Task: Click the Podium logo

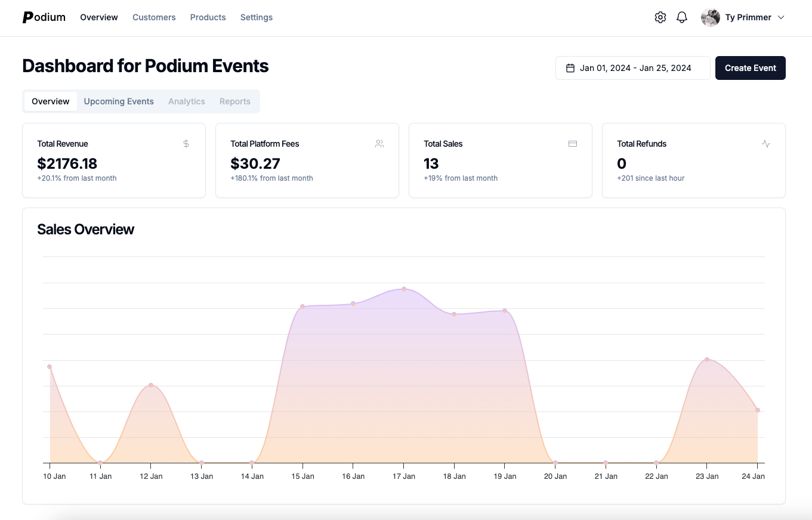Action: (44, 17)
